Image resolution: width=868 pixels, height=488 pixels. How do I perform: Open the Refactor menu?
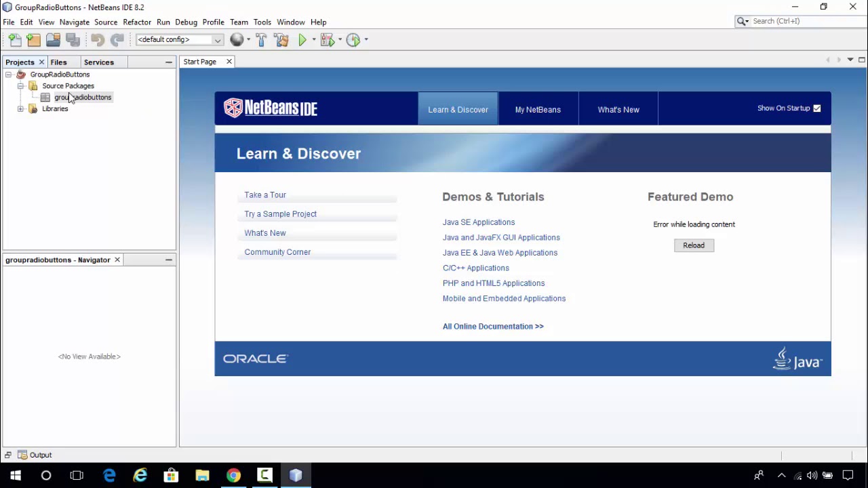(137, 22)
